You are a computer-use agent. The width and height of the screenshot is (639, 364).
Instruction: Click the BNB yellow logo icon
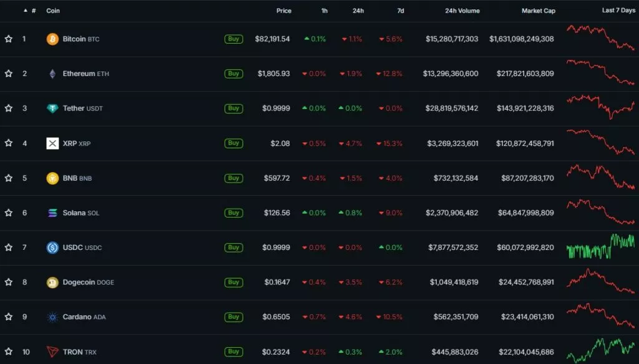pyautogui.click(x=52, y=178)
